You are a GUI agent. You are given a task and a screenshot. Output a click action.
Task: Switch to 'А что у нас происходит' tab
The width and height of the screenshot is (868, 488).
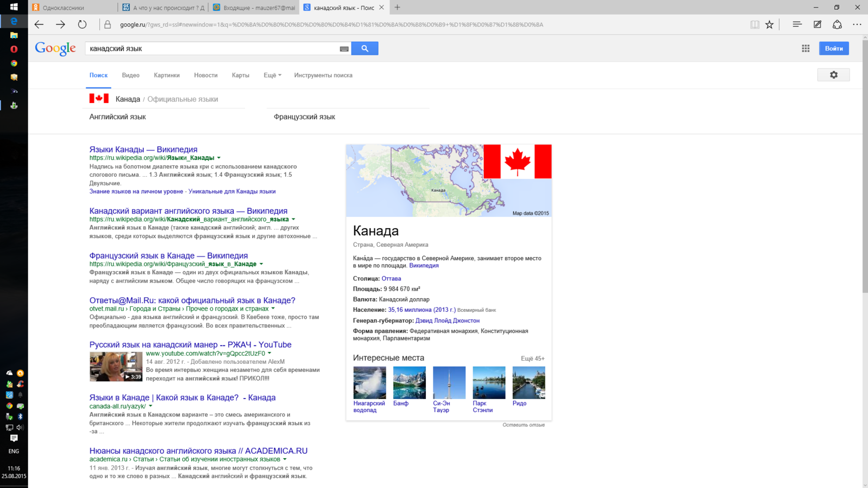[163, 8]
